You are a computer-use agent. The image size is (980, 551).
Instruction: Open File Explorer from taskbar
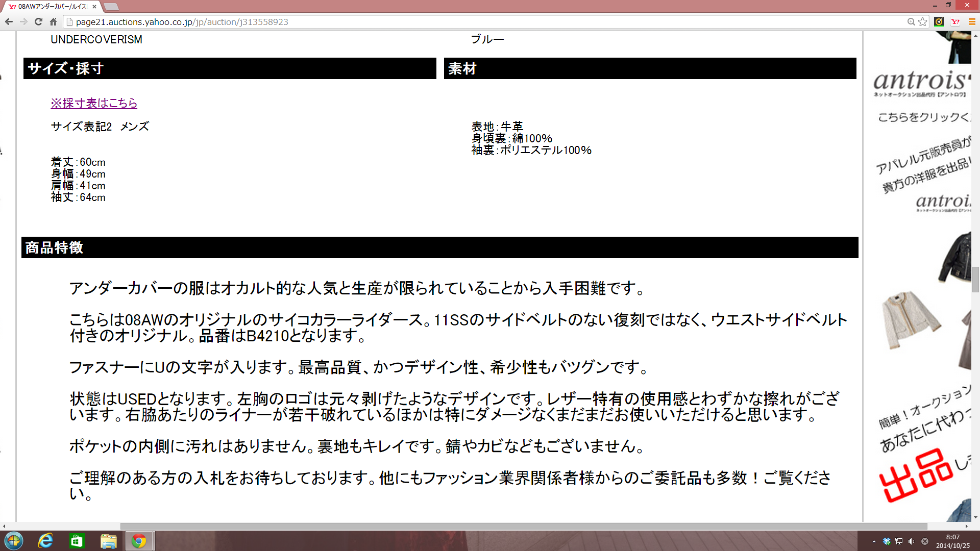click(x=108, y=541)
